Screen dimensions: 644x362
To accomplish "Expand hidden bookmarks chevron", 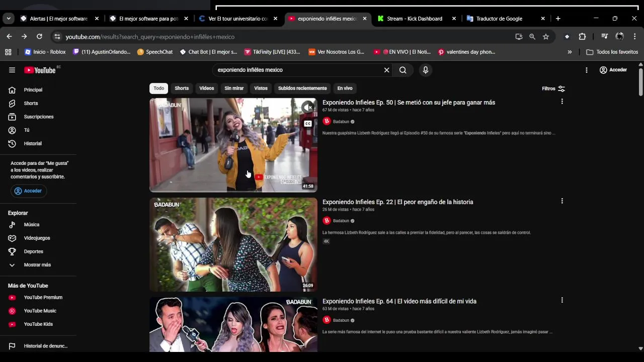I will (570, 52).
